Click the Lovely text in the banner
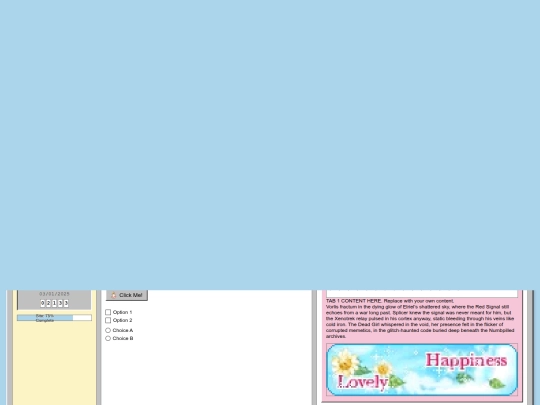Image resolution: width=540 pixels, height=405 pixels. point(363,382)
